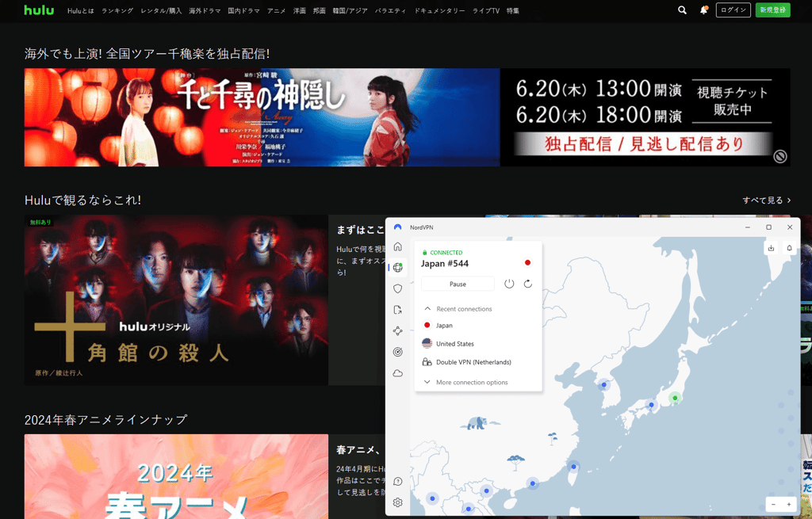Viewport: 812px width, 519px height.
Task: Click Hulu search magnifier icon
Action: point(682,10)
